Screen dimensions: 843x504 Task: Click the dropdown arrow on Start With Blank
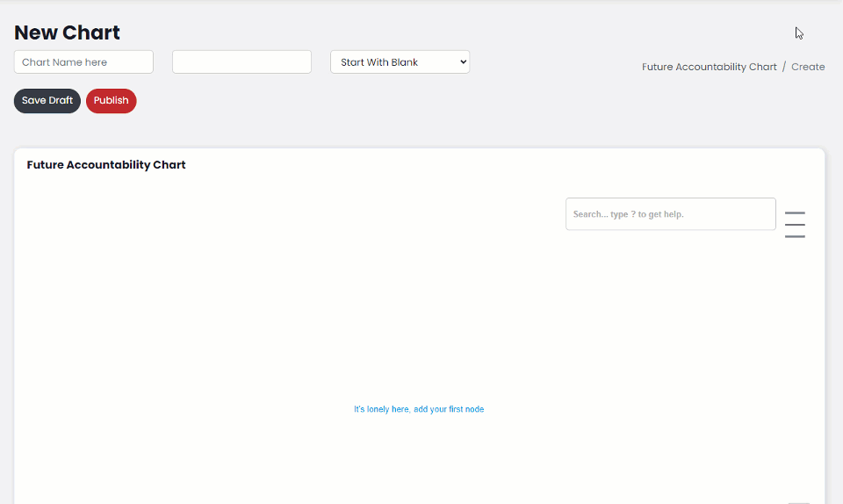coord(462,62)
